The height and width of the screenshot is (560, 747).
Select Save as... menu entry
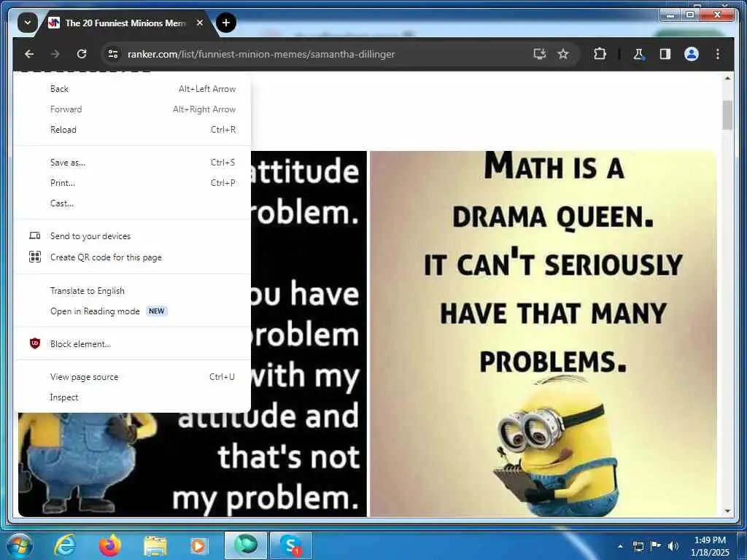coord(133,163)
